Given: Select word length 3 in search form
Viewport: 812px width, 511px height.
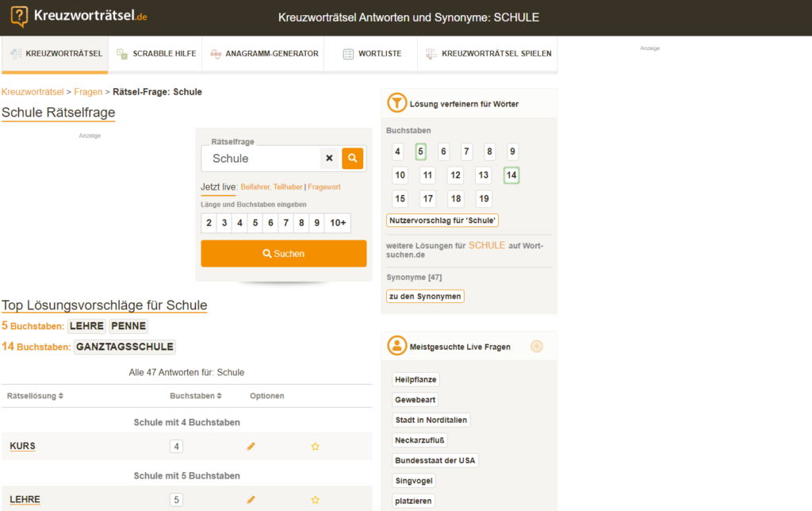Looking at the screenshot, I should [x=224, y=223].
